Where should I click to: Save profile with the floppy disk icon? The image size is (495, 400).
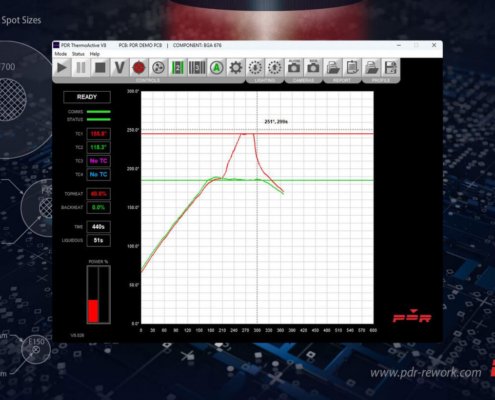click(x=390, y=68)
